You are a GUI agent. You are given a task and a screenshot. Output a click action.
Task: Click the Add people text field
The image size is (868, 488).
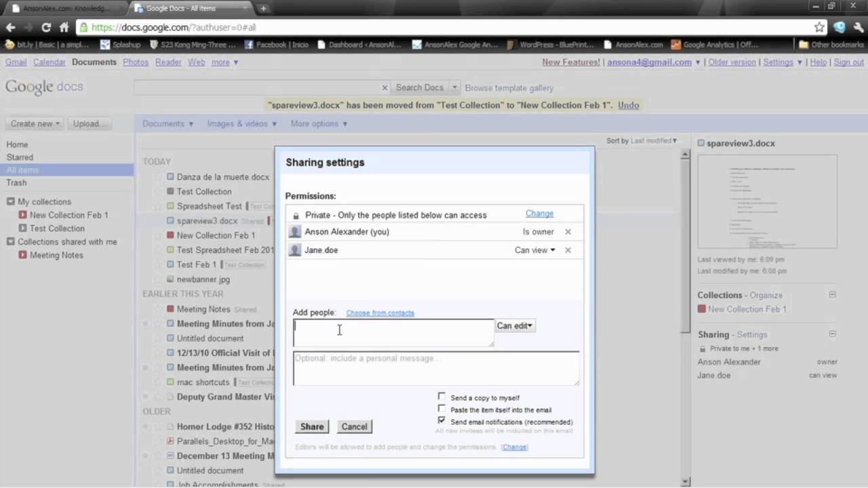393,333
